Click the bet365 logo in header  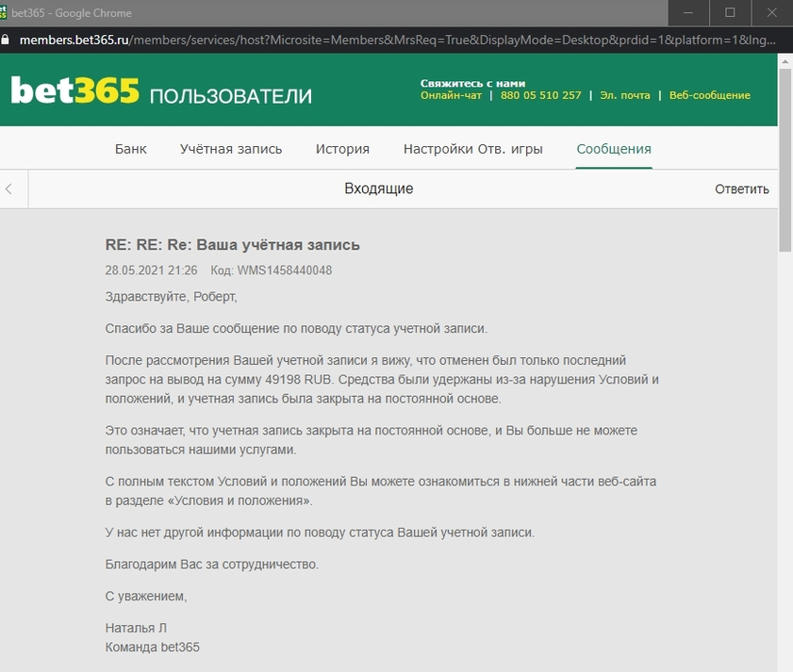pos(74,90)
